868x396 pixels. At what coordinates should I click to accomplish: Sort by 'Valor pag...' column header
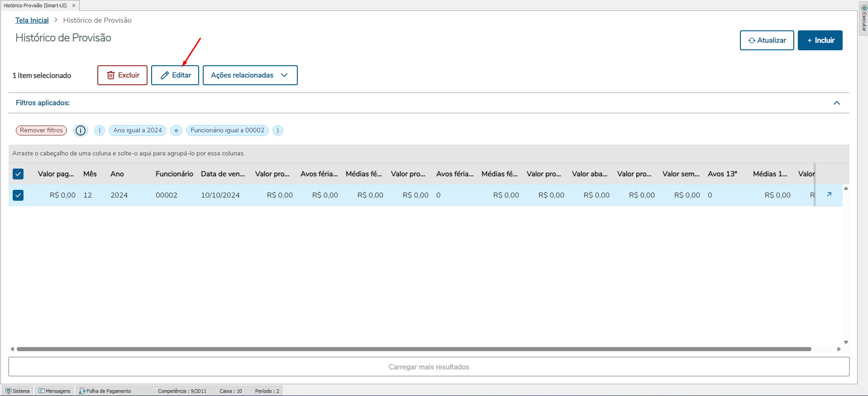[56, 174]
